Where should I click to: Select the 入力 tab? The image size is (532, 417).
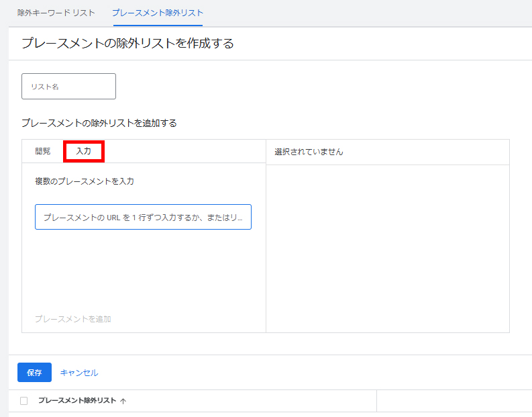pos(84,152)
